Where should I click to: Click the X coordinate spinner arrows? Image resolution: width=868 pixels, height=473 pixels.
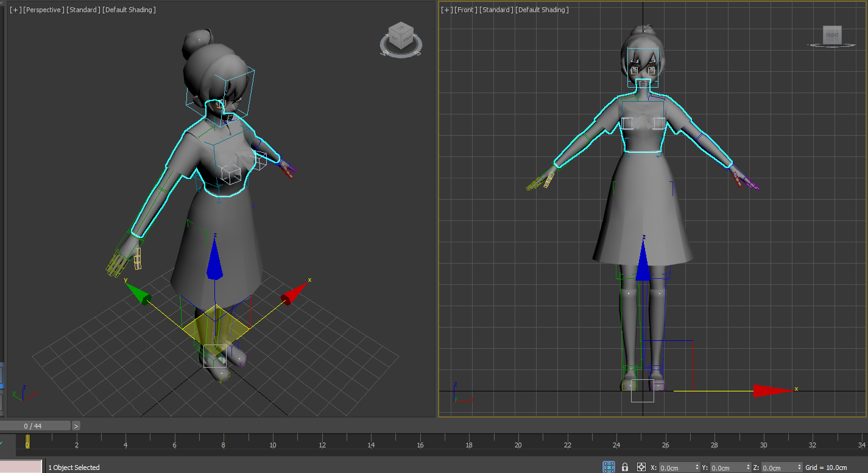coord(697,468)
